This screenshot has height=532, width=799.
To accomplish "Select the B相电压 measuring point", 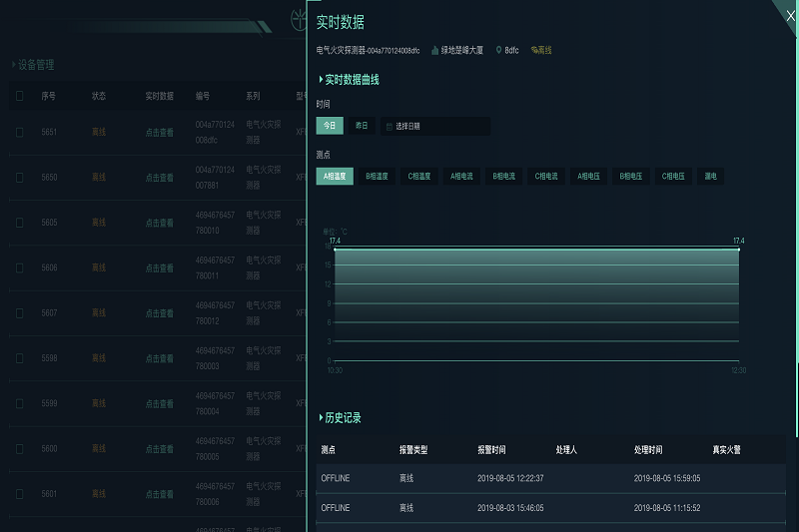I will click(x=630, y=176).
